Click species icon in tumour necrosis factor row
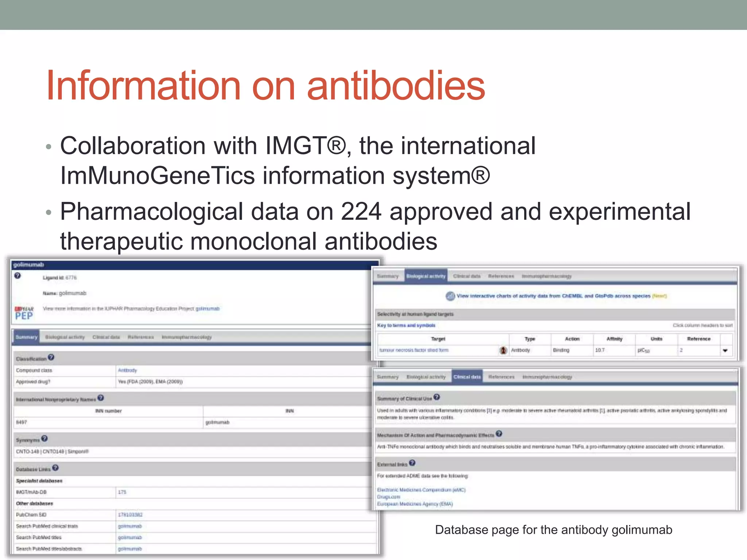 (503, 350)
